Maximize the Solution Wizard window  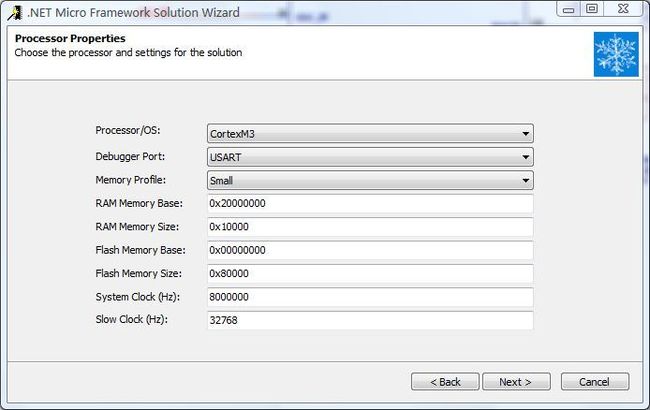pos(592,9)
